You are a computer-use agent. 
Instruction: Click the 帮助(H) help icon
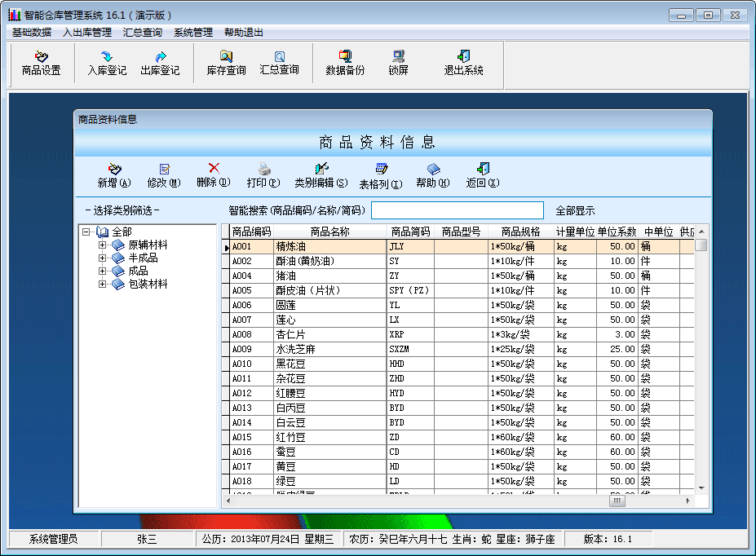click(x=433, y=175)
